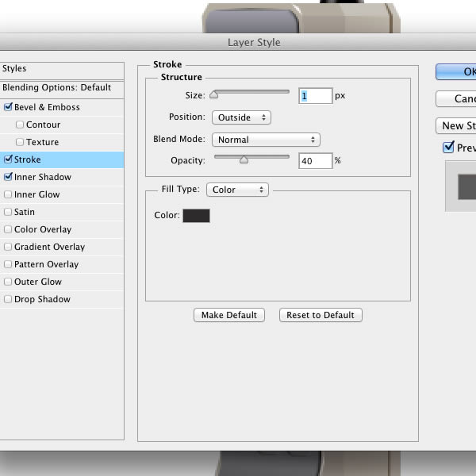Image resolution: width=476 pixels, height=476 pixels.
Task: Open the stroke Color swatch picker
Action: [196, 216]
